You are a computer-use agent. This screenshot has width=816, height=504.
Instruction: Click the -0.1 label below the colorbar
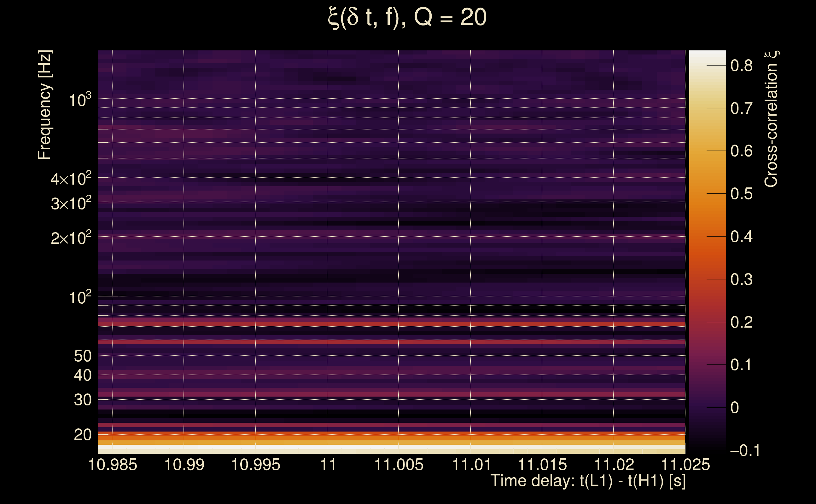[745, 451]
